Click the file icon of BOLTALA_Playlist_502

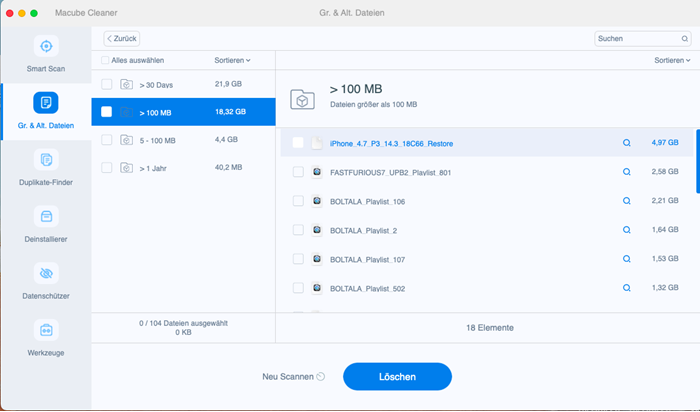tap(317, 288)
